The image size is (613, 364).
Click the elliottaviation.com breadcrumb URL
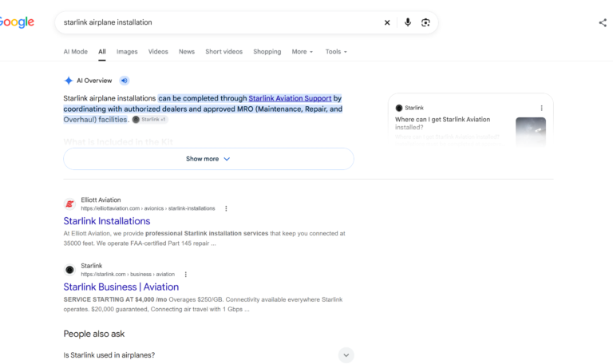pyautogui.click(x=148, y=208)
